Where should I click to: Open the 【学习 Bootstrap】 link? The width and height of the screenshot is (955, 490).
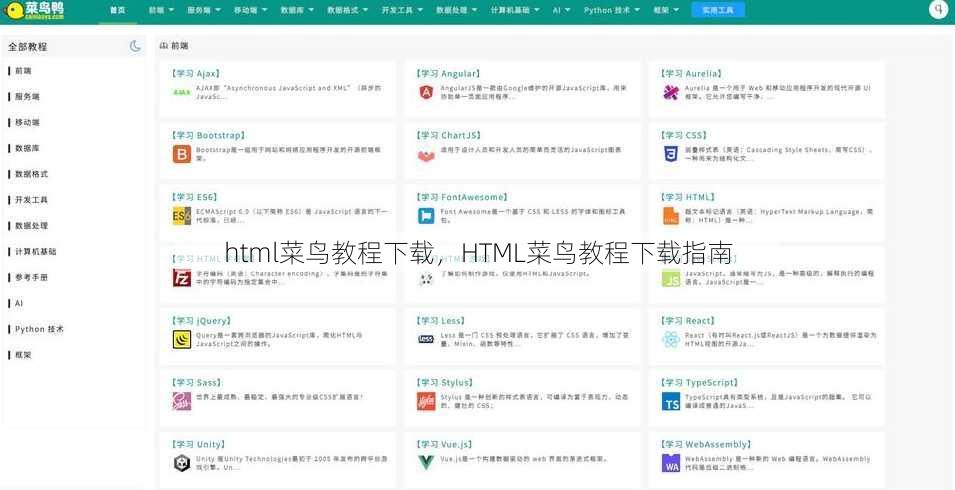pyautogui.click(x=208, y=135)
